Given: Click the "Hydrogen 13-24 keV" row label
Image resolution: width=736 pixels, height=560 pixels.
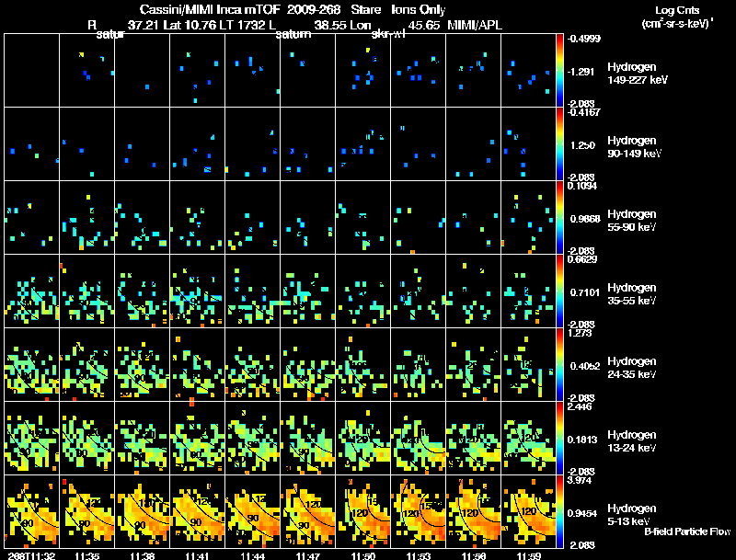Looking at the screenshot, I should (632, 441).
